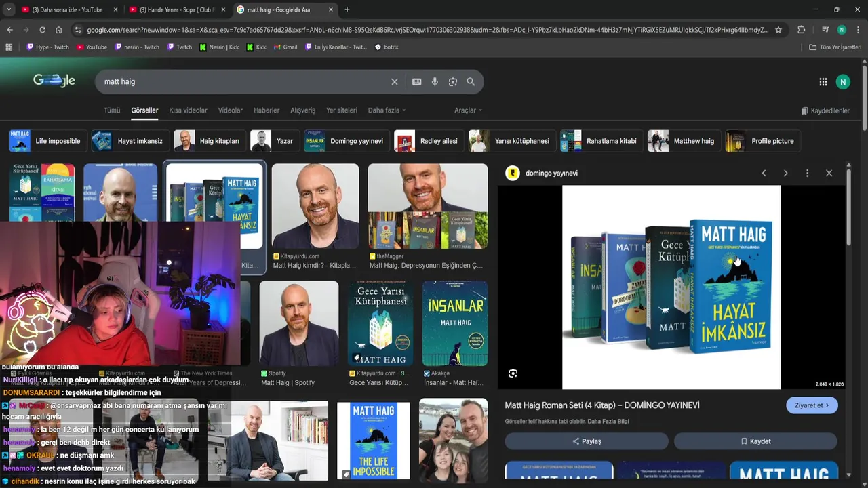Open the browser home page
The height and width of the screenshot is (488, 868).
point(58,30)
